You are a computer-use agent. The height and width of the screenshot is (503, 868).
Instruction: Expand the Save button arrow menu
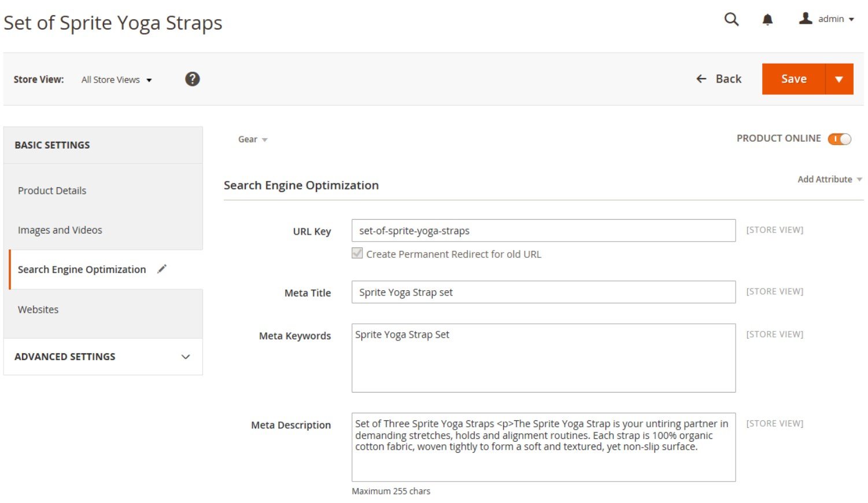pyautogui.click(x=839, y=79)
